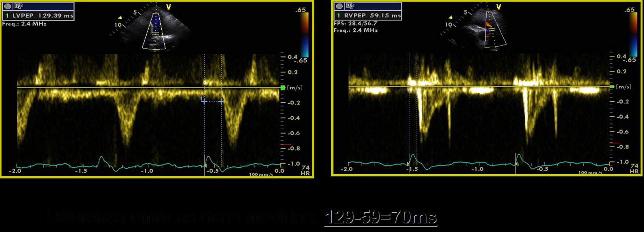Select the RVPEP 59.15 ms measurement row
Image resolution: width=644 pixels, height=232 pixels.
(368, 15)
